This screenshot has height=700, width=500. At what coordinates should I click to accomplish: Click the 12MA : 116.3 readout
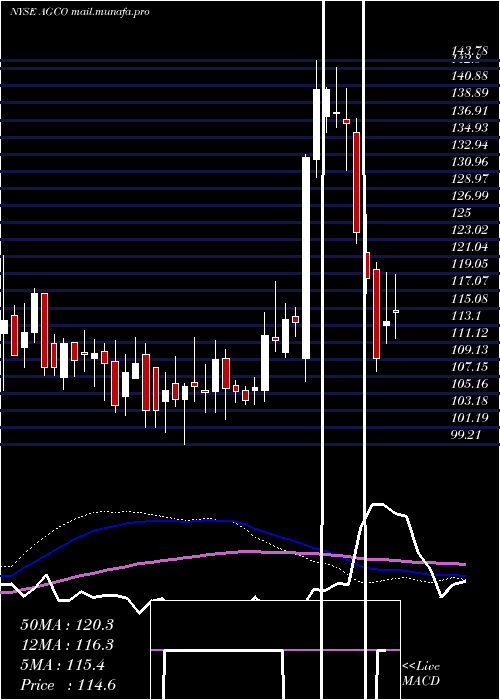(67, 645)
